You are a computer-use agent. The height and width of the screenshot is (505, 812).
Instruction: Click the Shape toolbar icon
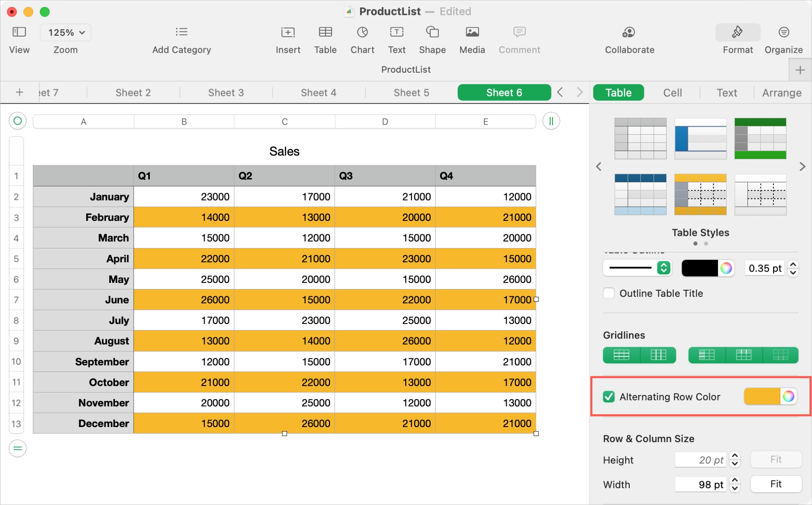tap(432, 33)
